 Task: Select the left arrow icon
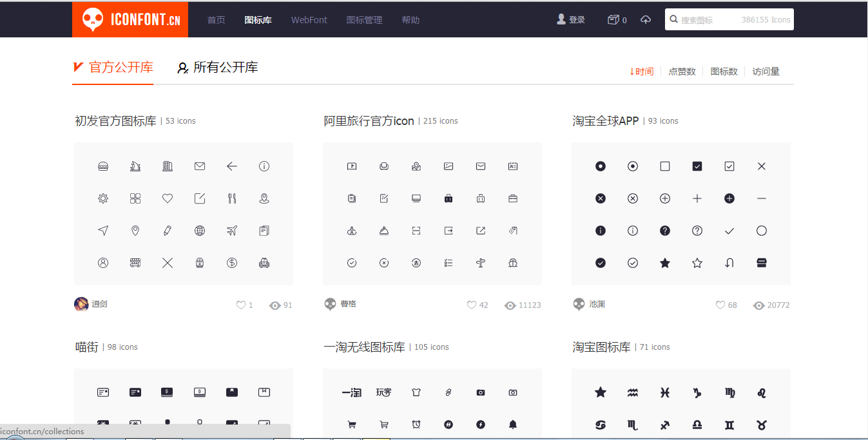tap(232, 166)
